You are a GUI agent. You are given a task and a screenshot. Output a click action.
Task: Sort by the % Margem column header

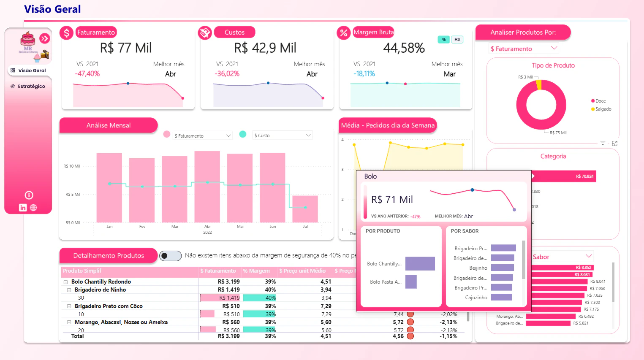tap(256, 271)
